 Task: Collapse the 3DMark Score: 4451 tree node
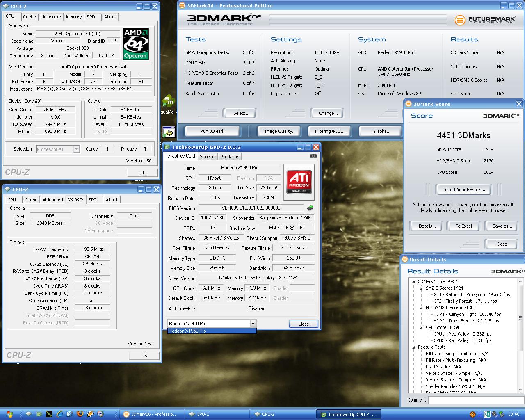coord(414,281)
